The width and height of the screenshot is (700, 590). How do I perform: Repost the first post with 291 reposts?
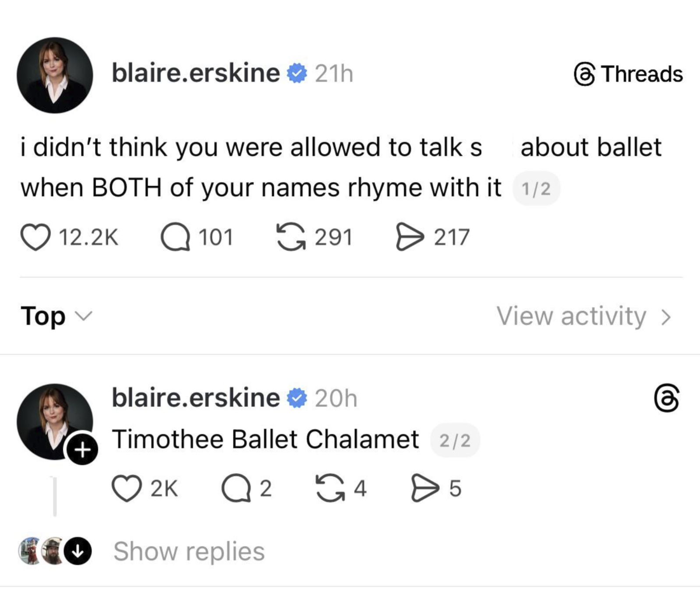point(290,237)
